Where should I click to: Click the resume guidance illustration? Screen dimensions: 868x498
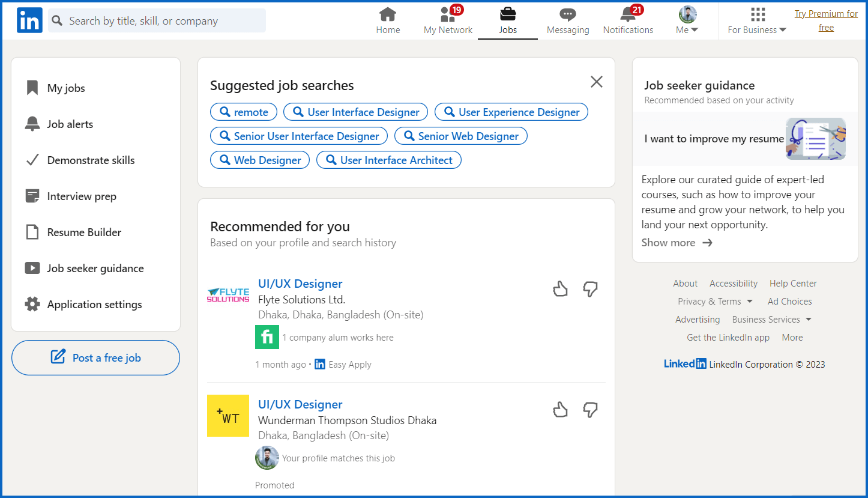click(x=816, y=139)
